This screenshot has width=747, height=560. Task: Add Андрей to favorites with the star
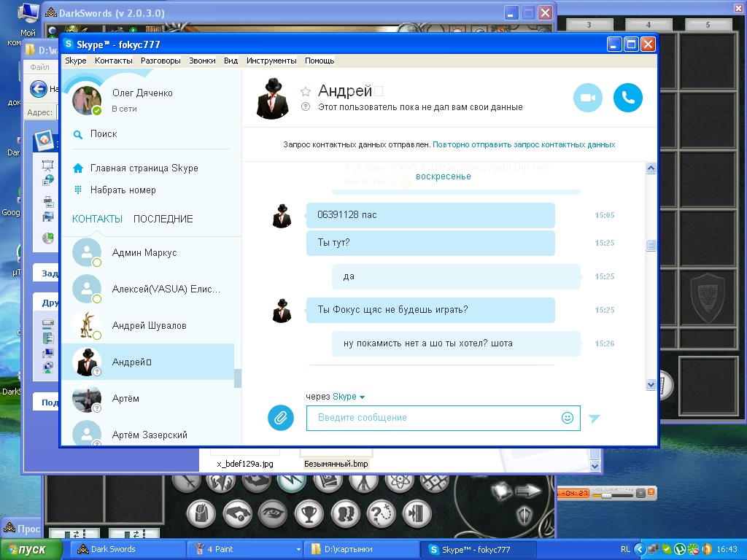[306, 91]
